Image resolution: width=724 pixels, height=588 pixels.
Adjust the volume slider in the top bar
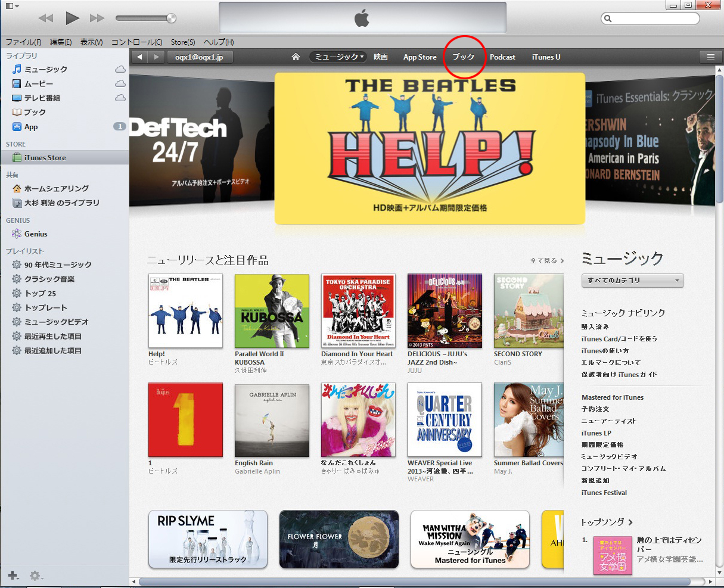click(146, 18)
